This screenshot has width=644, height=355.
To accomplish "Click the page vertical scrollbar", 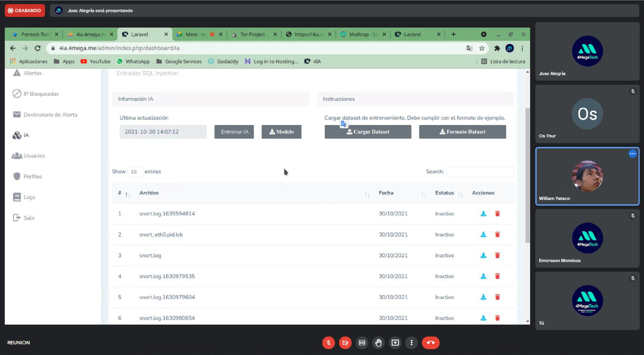I will (528, 175).
